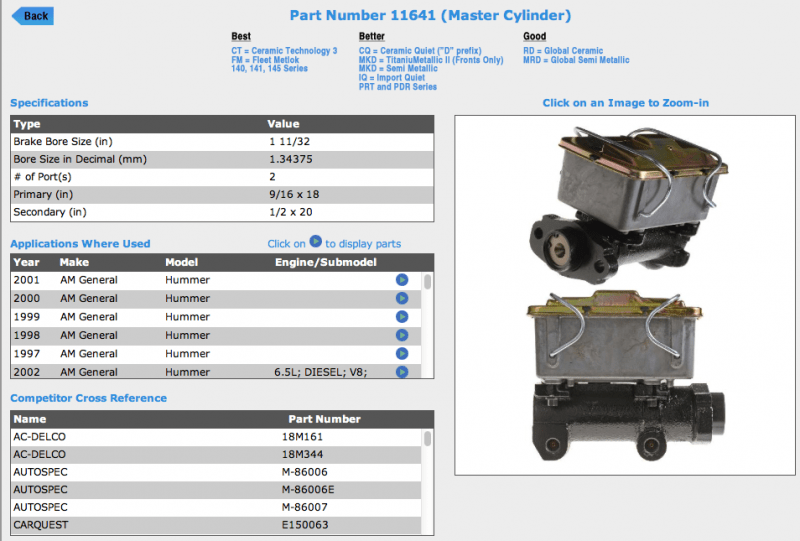
Task: Click the Part Number column header
Action: [324, 419]
